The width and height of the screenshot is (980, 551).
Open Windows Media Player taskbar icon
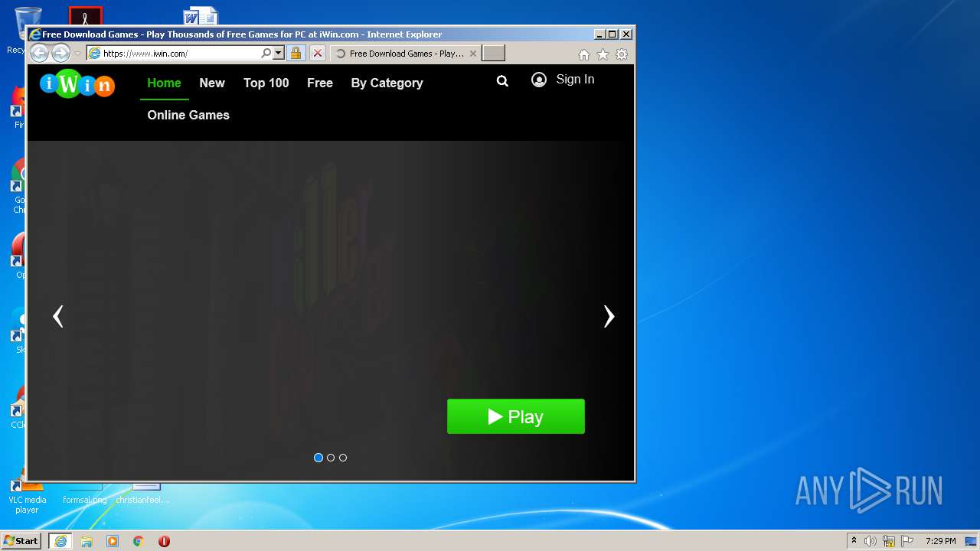coord(113,541)
